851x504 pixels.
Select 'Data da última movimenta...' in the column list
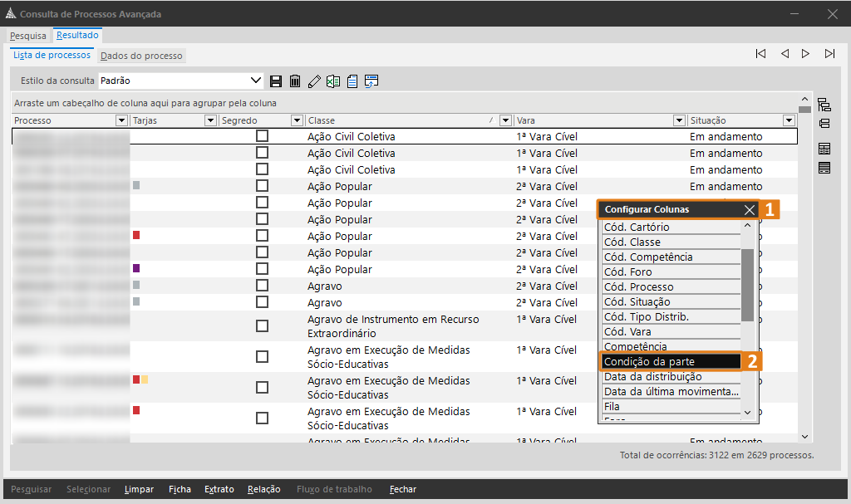click(x=671, y=391)
